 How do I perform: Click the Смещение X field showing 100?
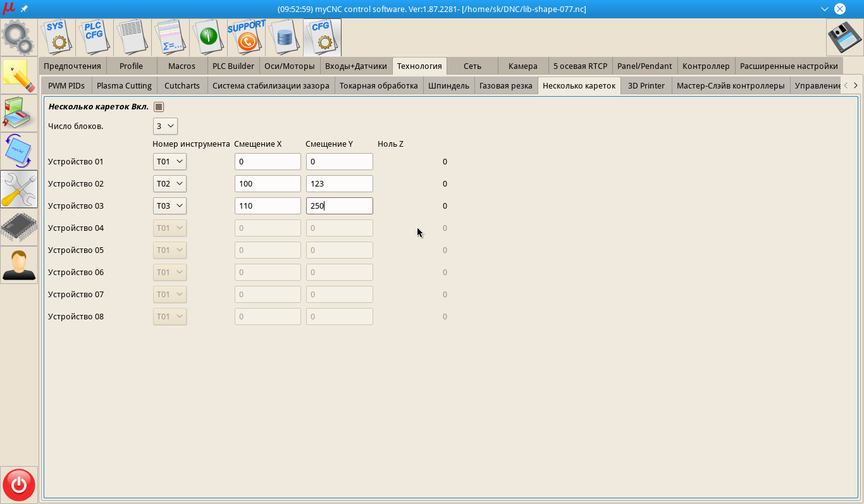(268, 183)
